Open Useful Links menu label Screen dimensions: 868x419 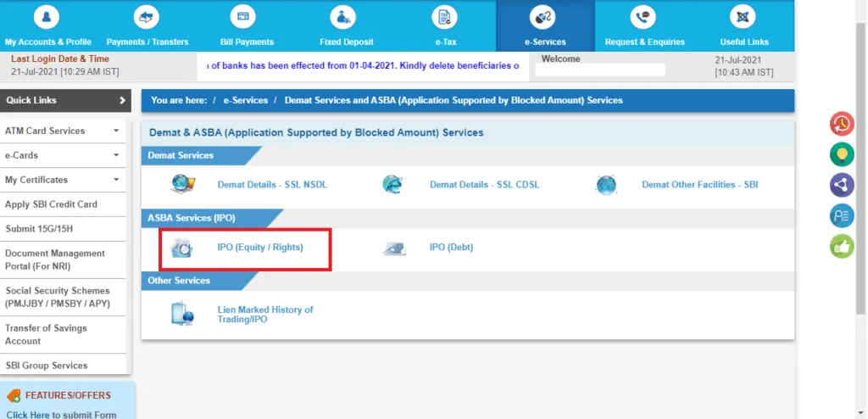click(744, 42)
